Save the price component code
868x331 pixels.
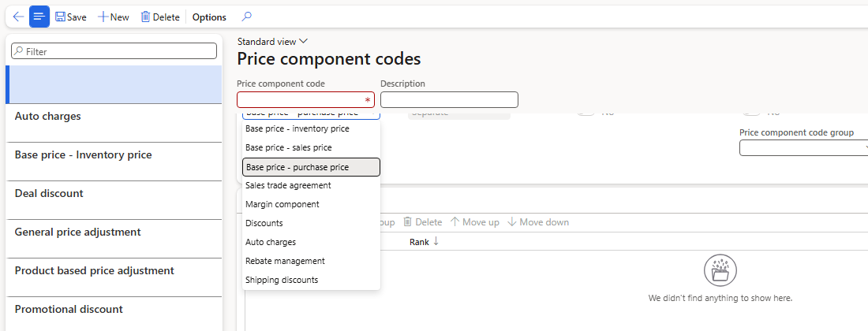71,17
